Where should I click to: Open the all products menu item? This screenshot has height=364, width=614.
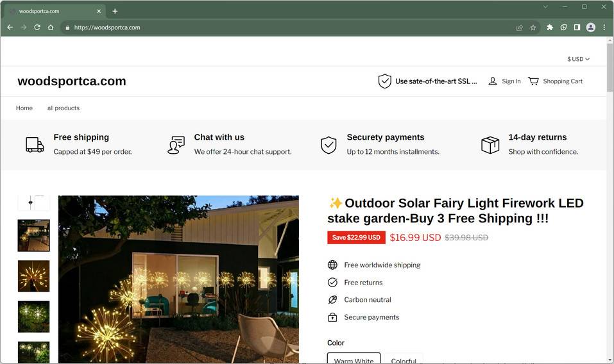click(x=64, y=108)
